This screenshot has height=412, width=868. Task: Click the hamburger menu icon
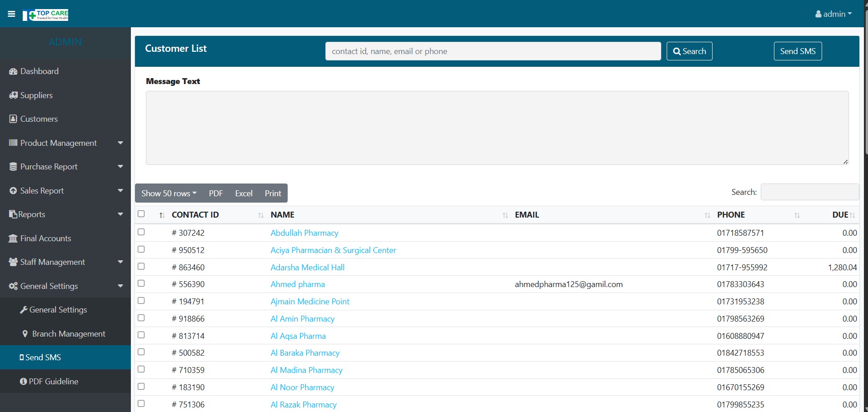[x=11, y=14]
